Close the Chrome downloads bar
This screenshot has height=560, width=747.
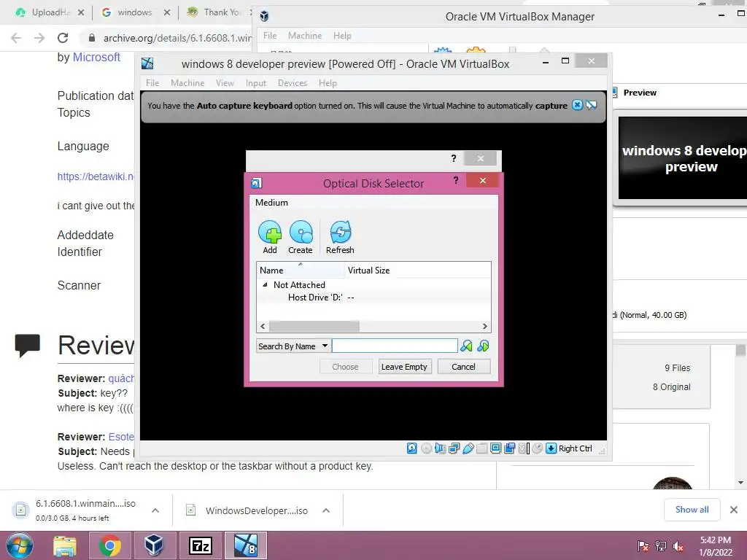tap(734, 510)
